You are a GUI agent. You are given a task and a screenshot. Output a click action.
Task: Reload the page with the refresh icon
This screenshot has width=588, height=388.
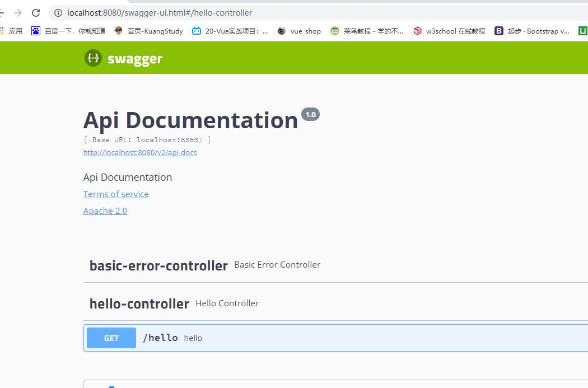click(x=36, y=13)
